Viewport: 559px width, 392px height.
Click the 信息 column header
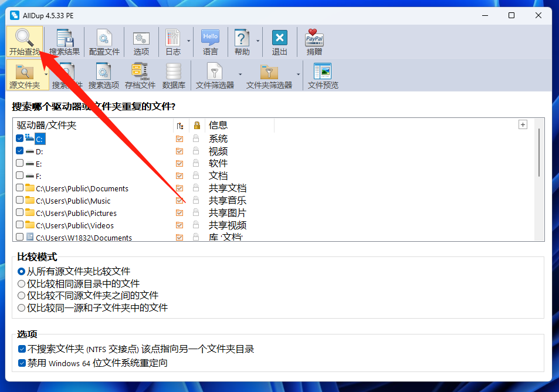tap(239, 125)
